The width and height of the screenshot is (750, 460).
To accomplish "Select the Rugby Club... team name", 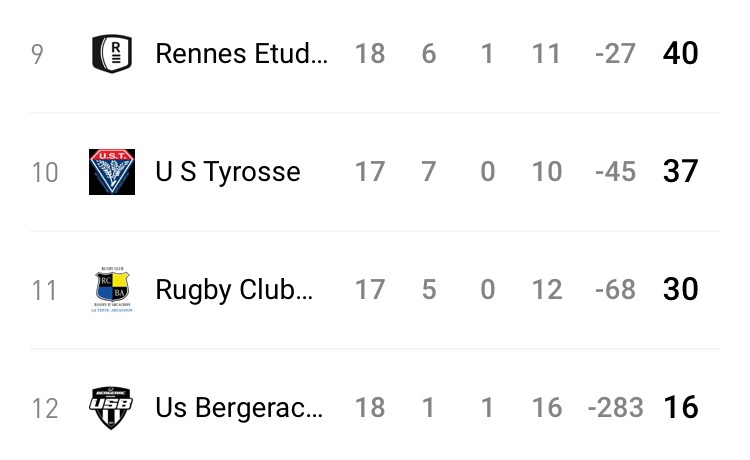I will point(234,290).
